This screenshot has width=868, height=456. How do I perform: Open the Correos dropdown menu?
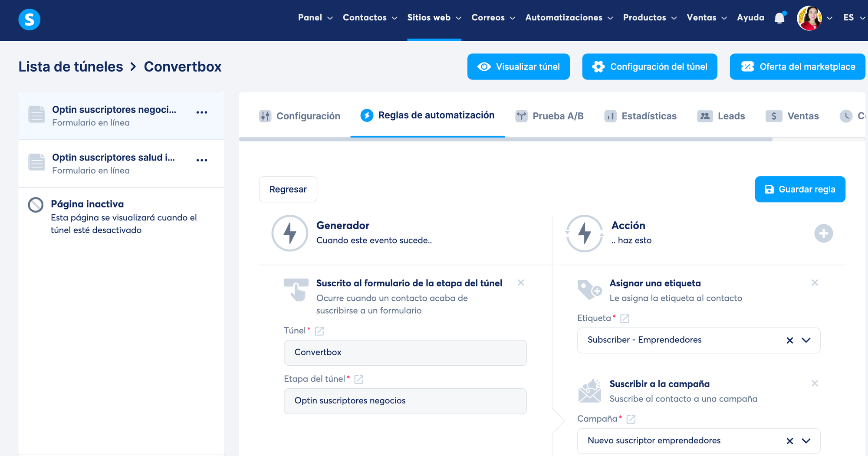493,18
